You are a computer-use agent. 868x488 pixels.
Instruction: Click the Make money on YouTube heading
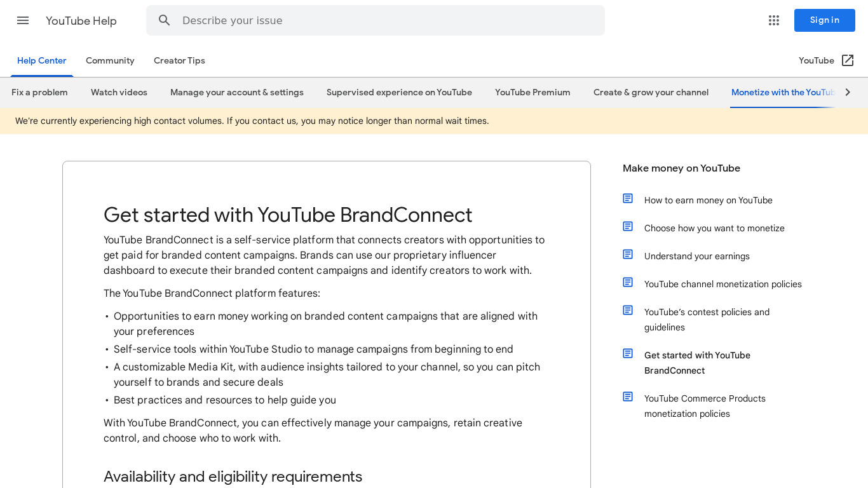681,168
